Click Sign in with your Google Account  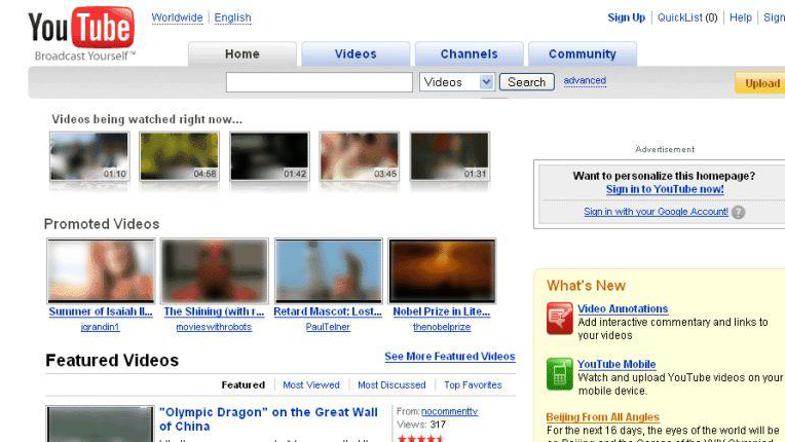656,212
